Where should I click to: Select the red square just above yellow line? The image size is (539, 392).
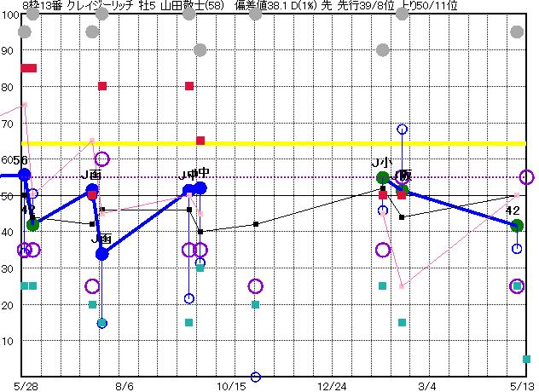point(200,141)
